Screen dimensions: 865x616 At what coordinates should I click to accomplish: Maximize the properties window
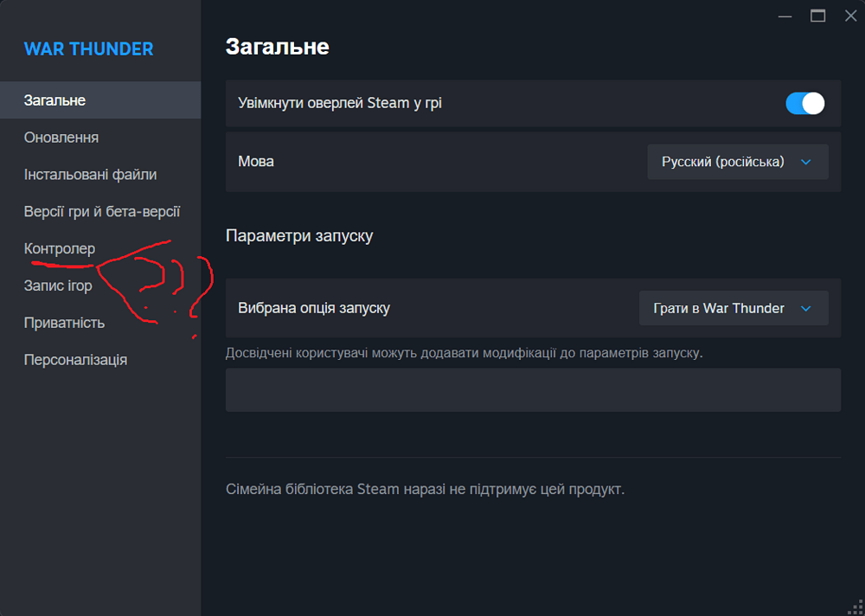click(x=817, y=16)
